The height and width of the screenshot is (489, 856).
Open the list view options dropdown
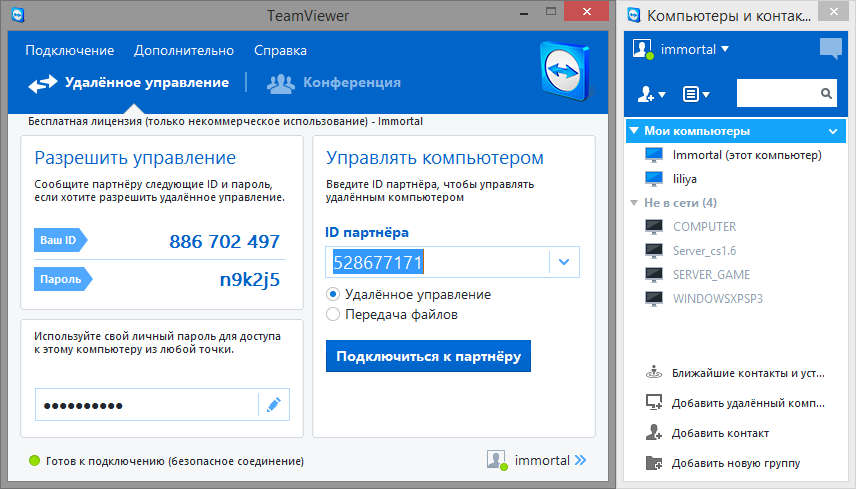click(x=696, y=94)
